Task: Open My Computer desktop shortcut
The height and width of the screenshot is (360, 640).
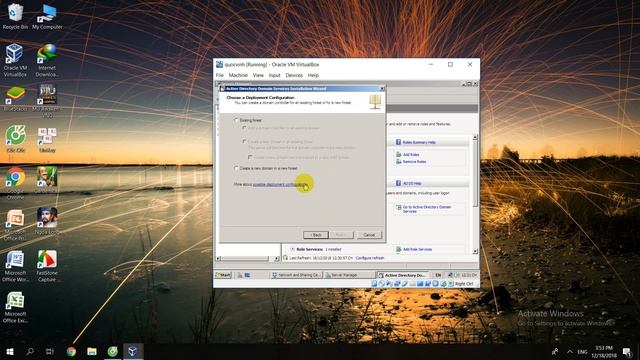Action: [x=47, y=16]
